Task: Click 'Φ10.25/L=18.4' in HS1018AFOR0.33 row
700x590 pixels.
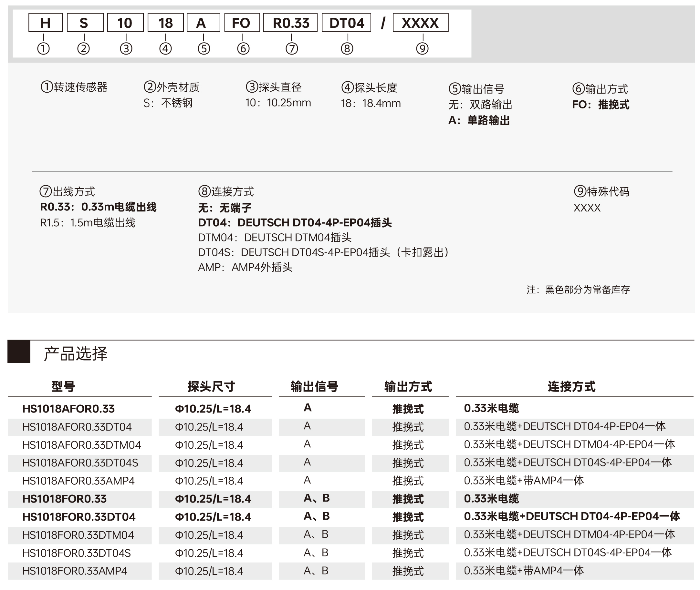Action: click(213, 409)
